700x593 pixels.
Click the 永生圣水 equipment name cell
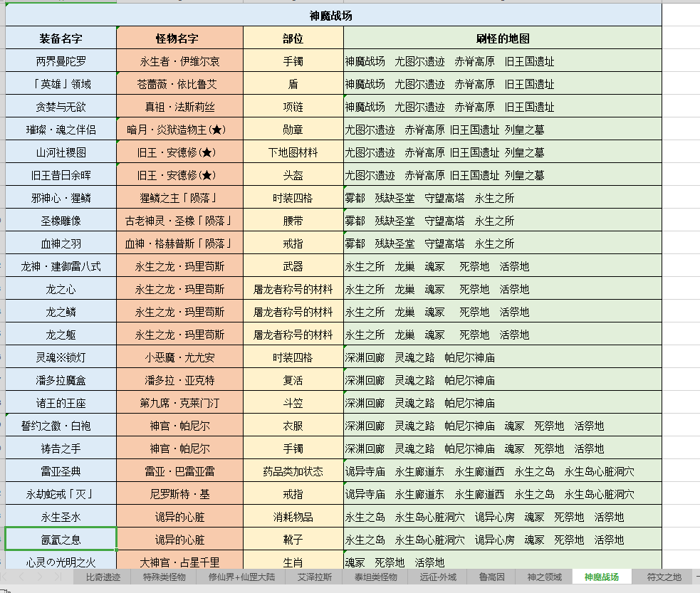(61, 516)
